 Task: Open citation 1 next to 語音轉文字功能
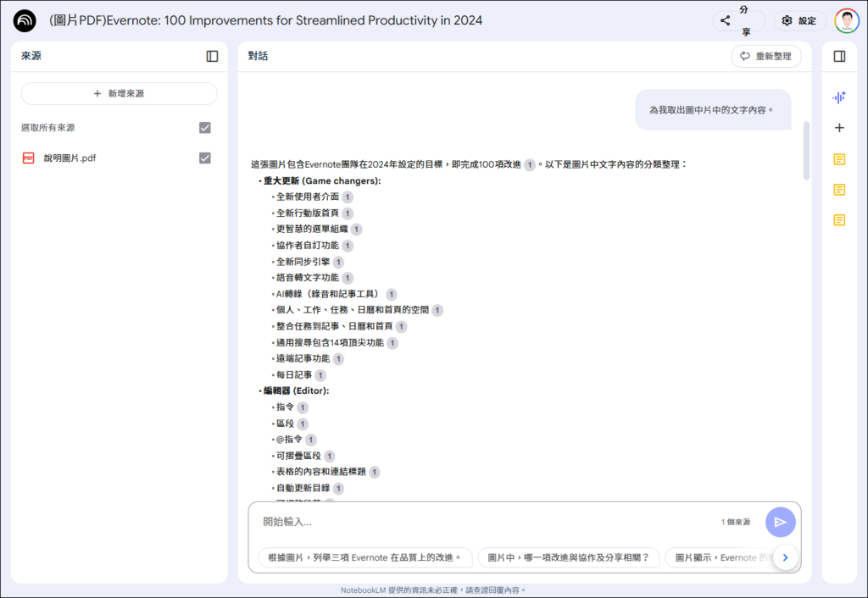point(347,279)
